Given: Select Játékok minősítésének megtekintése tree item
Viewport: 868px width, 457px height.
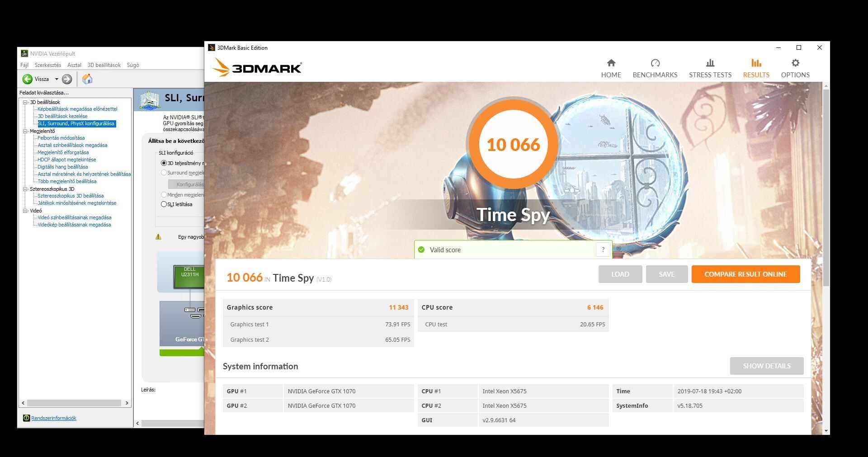Looking at the screenshot, I should coord(77,203).
